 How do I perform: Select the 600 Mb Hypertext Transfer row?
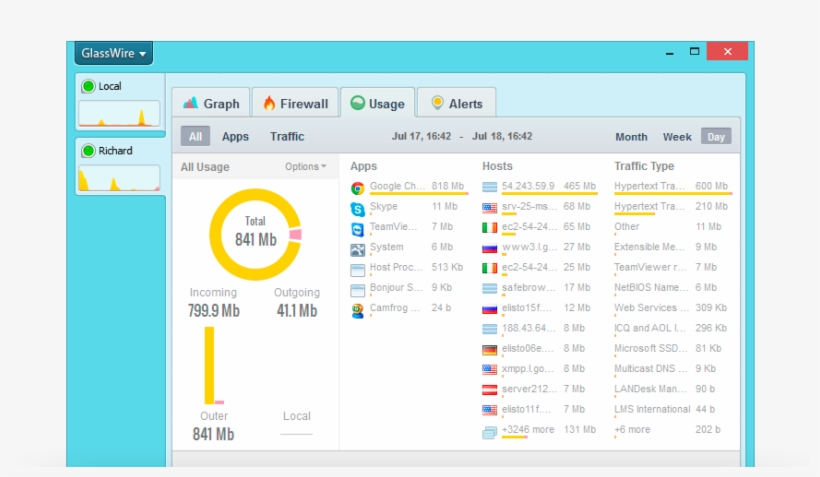point(671,187)
